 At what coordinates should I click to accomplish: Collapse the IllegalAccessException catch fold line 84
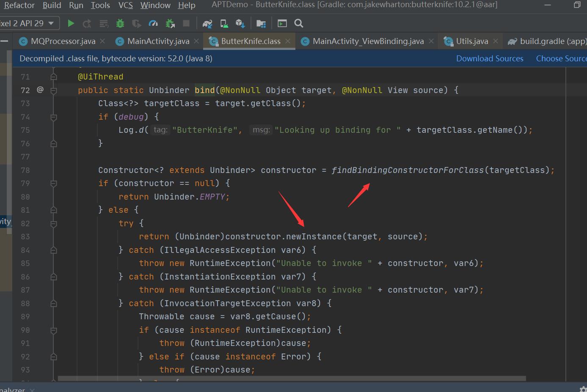(x=54, y=250)
